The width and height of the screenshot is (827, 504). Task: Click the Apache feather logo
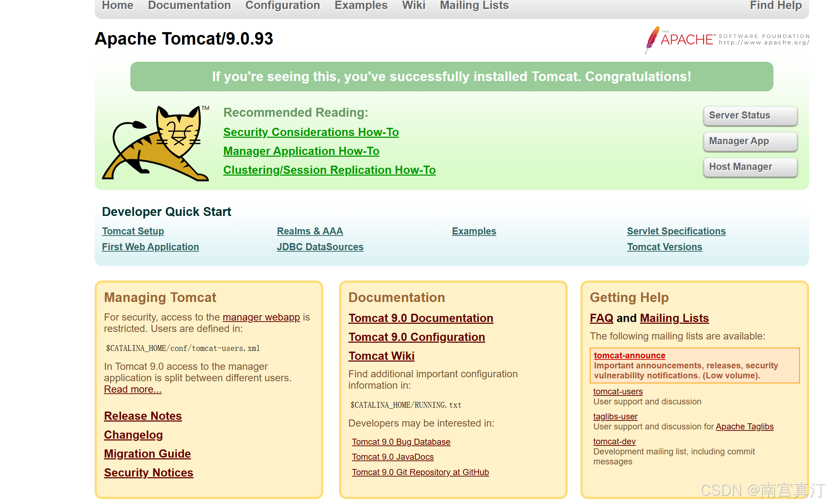(652, 39)
